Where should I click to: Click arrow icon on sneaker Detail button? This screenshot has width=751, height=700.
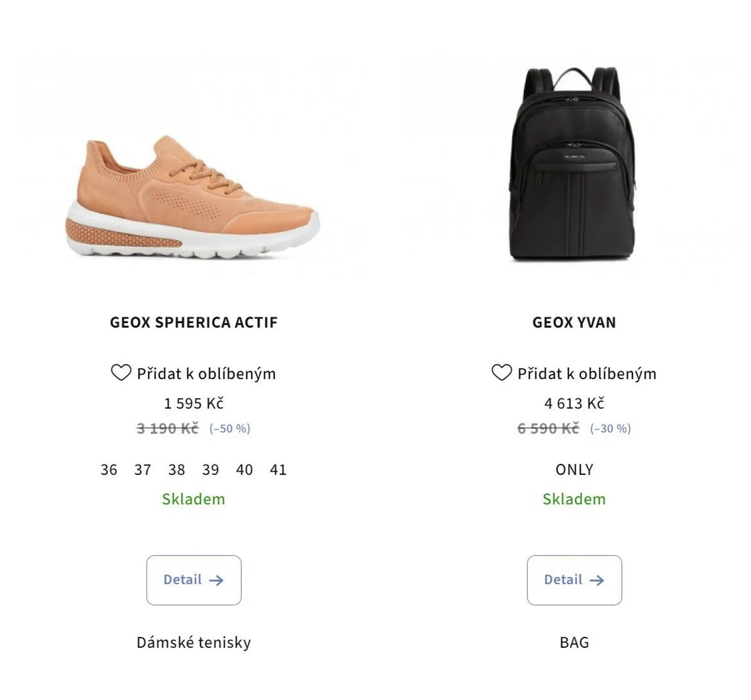pos(216,580)
